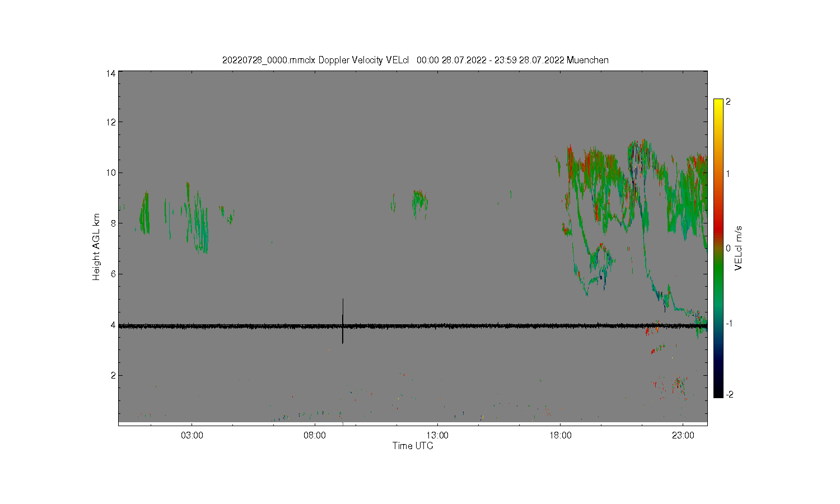Click the 03:00 time tick label
Image resolution: width=840 pixels, height=504 pixels.
click(x=192, y=435)
